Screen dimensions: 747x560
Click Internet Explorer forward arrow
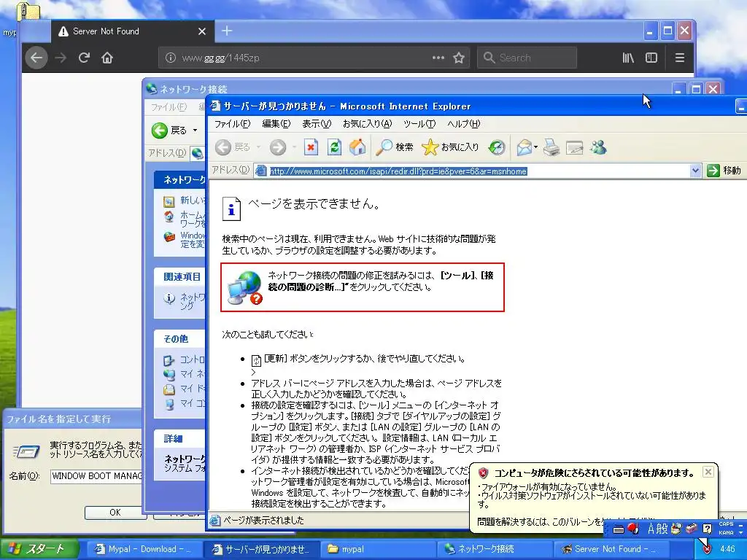click(x=278, y=147)
